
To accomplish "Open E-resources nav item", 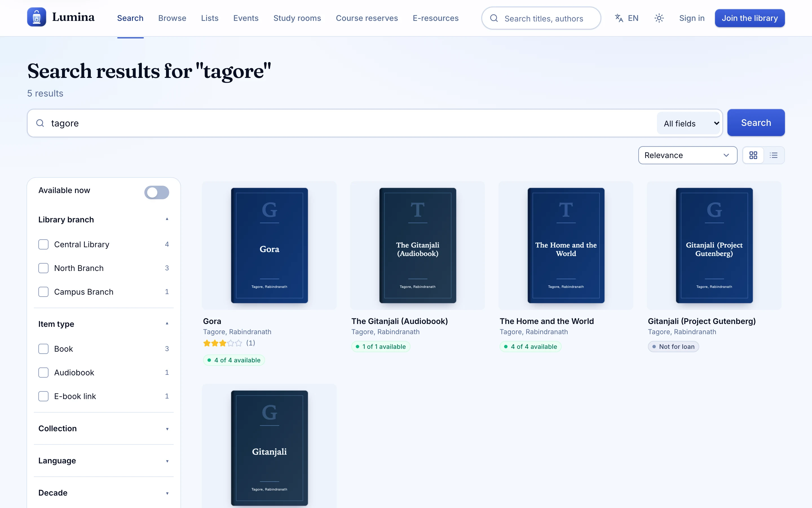I will [x=436, y=18].
